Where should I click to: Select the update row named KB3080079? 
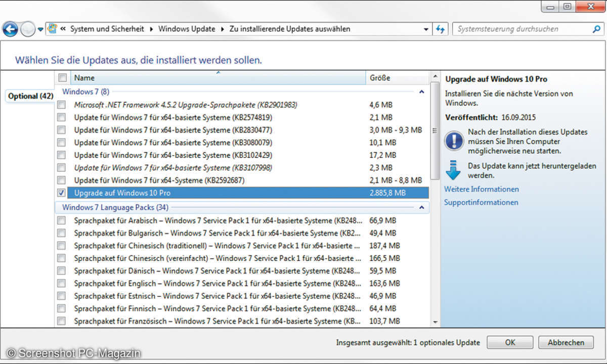click(174, 143)
